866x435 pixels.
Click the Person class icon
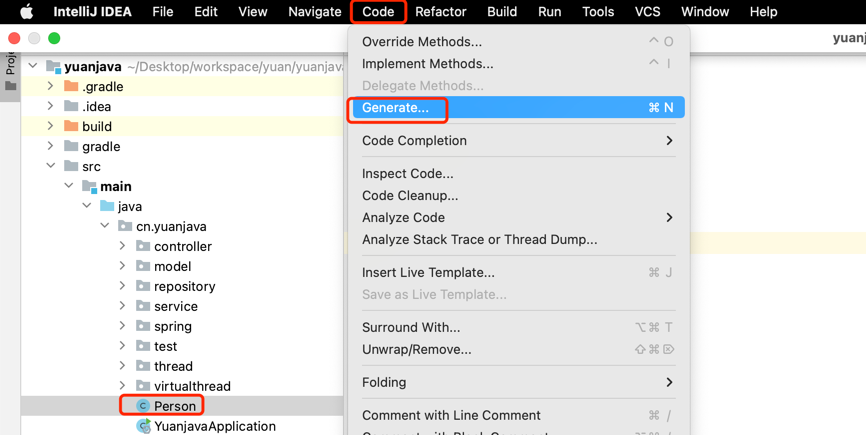(x=143, y=406)
